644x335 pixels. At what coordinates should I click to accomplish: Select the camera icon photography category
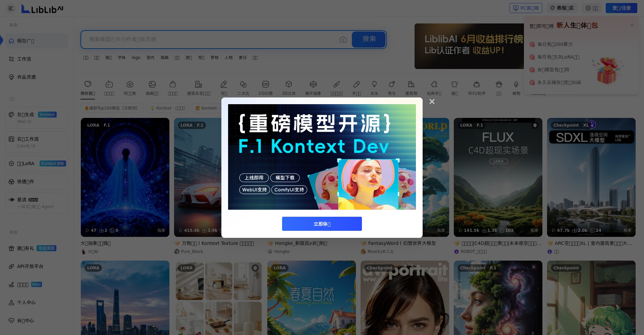point(130,88)
